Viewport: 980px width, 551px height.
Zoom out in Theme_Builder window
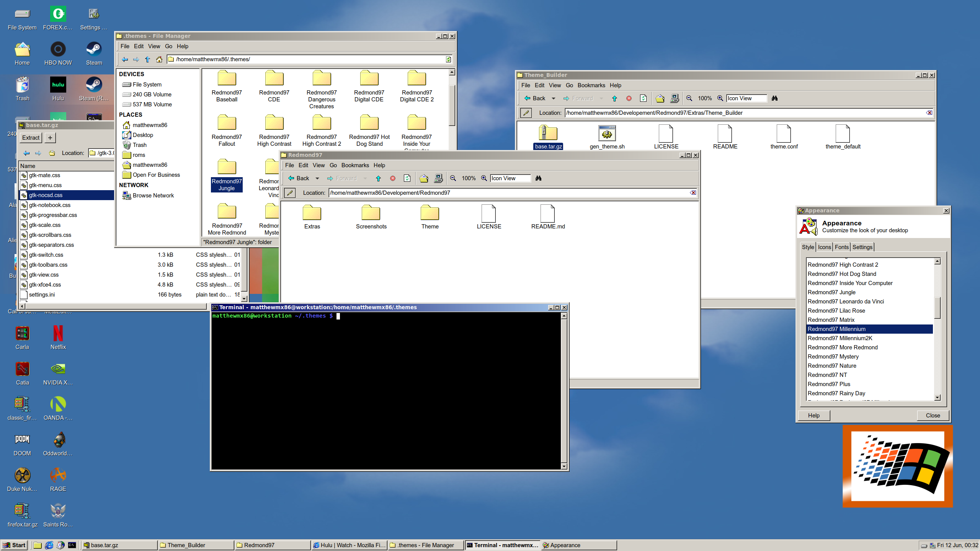[689, 98]
